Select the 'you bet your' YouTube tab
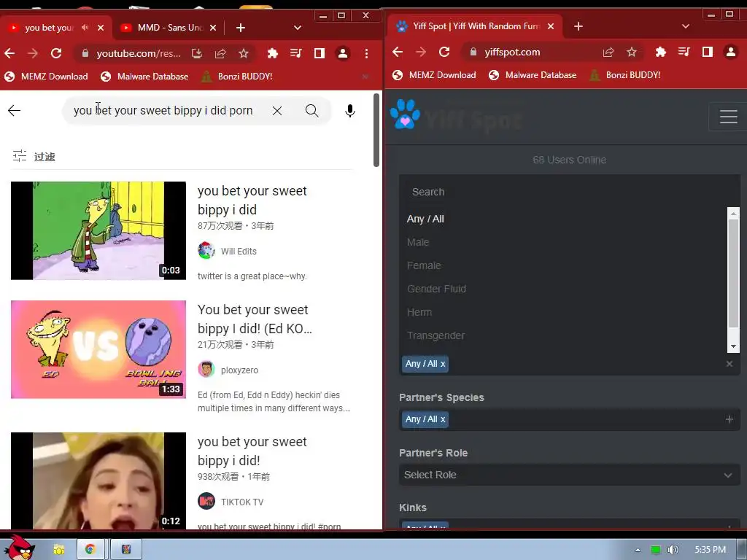 click(49, 28)
